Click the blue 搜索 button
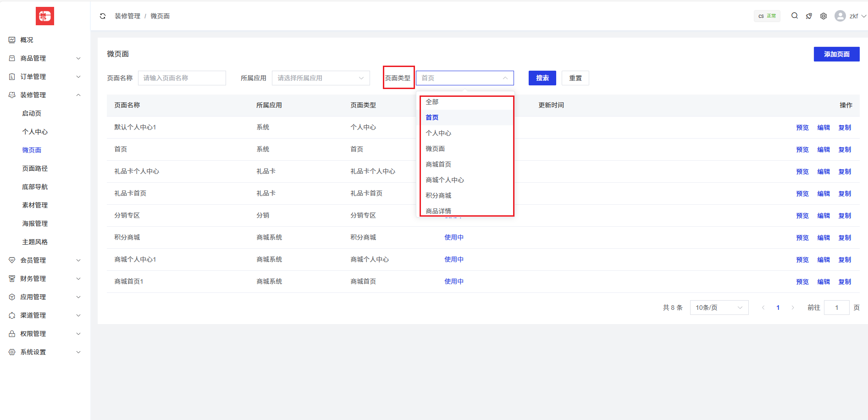 542,78
